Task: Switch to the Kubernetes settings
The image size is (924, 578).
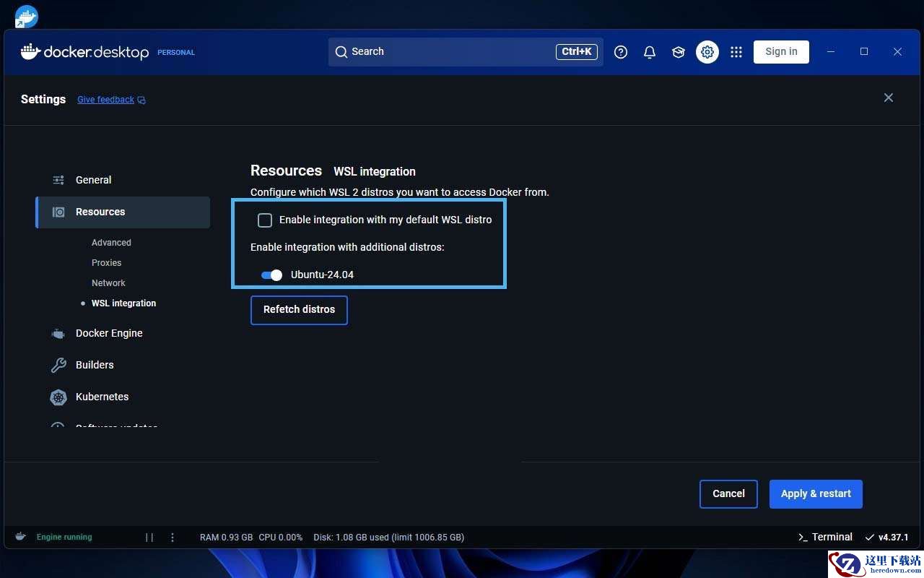Action: click(x=102, y=397)
